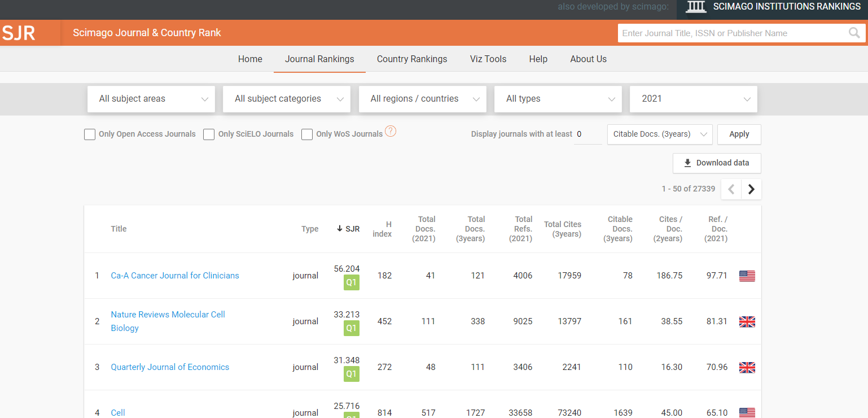The image size is (868, 418).
Task: Enable Only WoS Journals checkbox
Action: point(307,134)
